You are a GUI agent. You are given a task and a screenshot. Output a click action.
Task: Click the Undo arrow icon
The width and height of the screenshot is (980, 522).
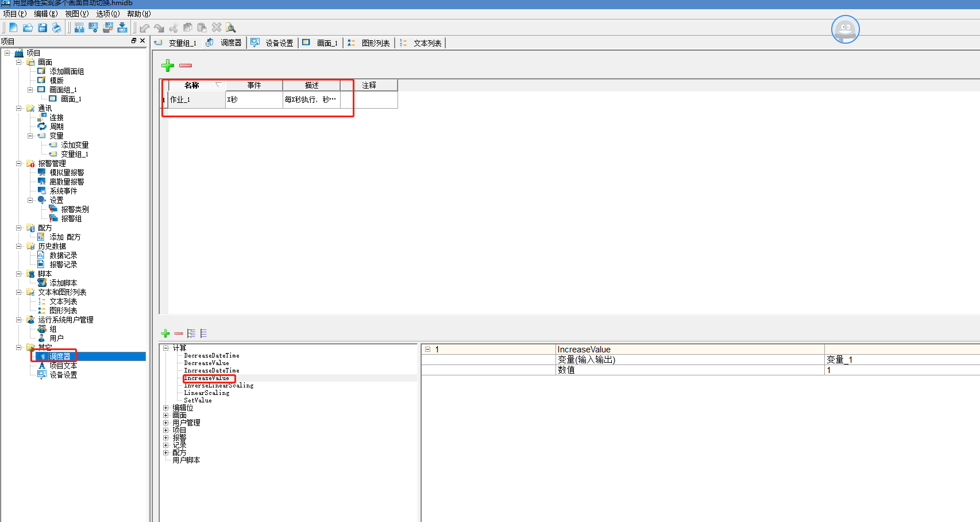145,28
